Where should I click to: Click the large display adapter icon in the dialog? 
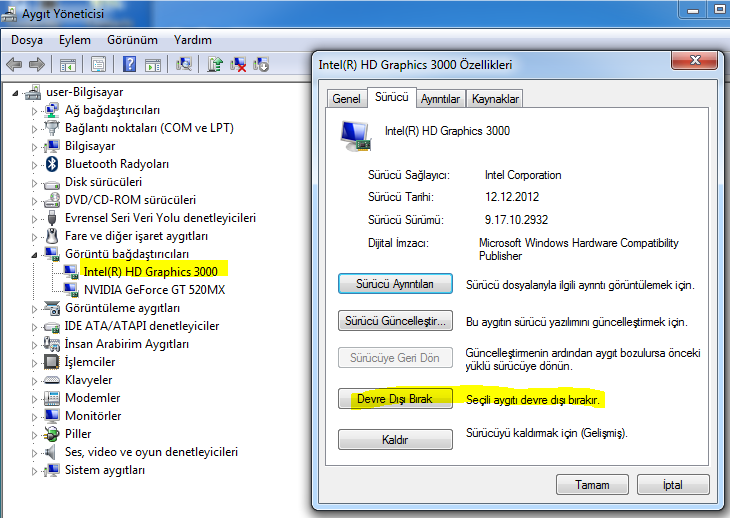(x=356, y=136)
